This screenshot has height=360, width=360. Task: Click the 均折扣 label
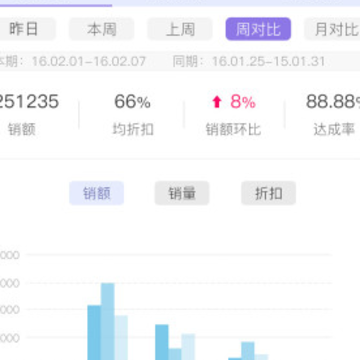tap(133, 130)
